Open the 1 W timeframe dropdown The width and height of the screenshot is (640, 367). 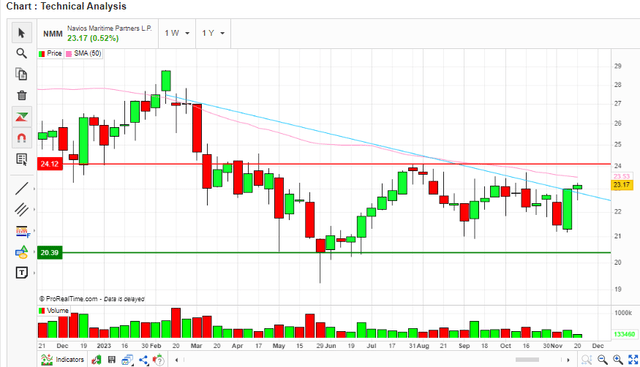point(177,33)
